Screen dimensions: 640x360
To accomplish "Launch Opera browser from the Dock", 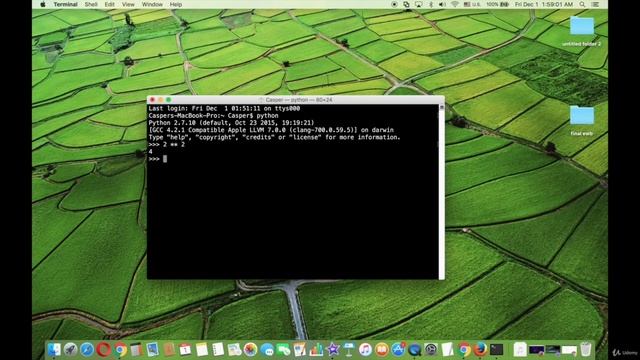I will [x=104, y=349].
